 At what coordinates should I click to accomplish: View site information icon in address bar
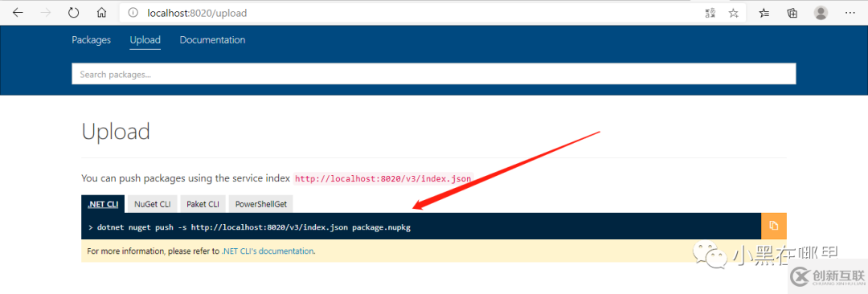pos(133,13)
